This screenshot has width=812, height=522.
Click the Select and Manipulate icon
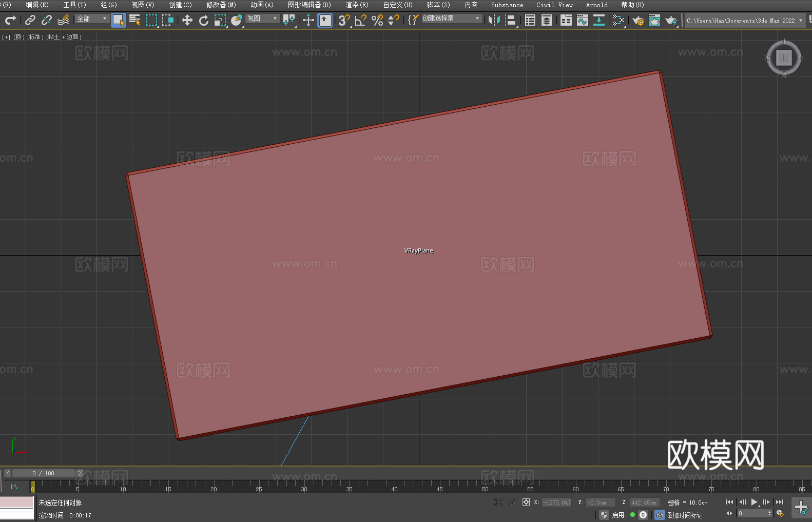pos(308,20)
